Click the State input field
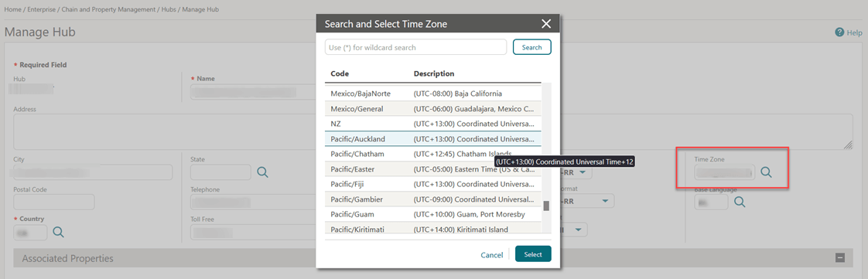Viewport: 868px width, 279px height. coord(220,172)
